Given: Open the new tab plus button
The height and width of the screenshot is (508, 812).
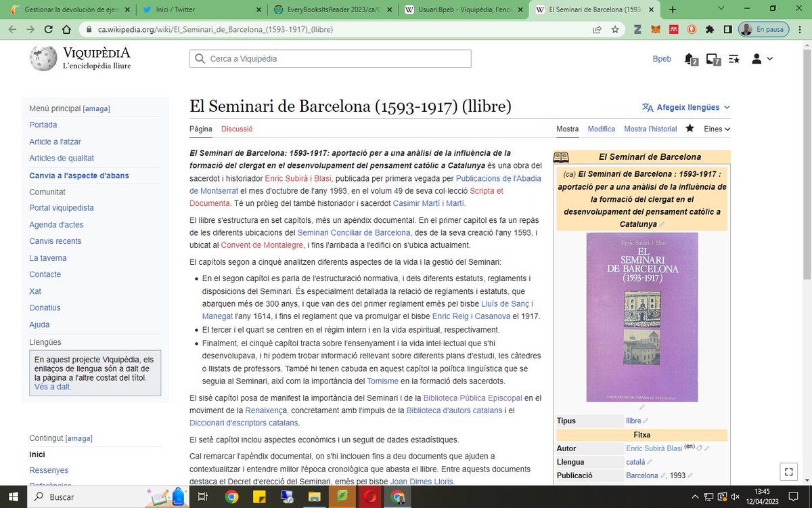Looking at the screenshot, I should (x=673, y=9).
